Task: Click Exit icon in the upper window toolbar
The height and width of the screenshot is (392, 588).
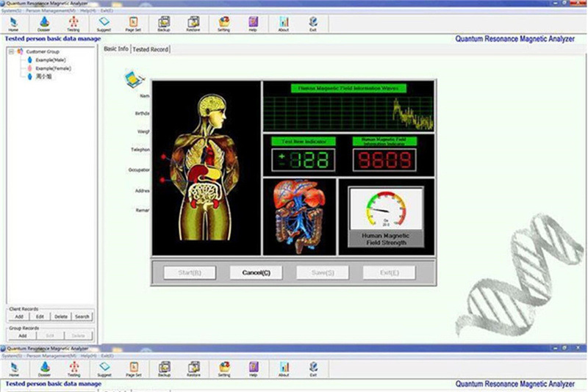Action: 313,24
